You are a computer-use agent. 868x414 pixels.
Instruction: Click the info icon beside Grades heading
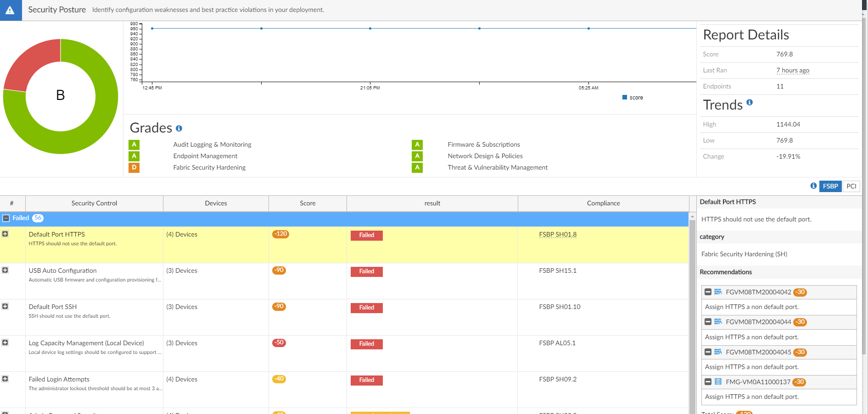[x=179, y=128]
